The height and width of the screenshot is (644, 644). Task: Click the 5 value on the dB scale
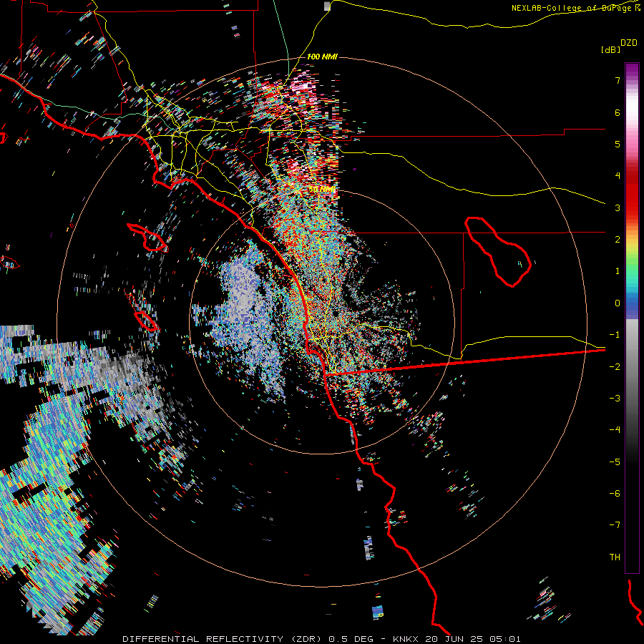click(x=618, y=144)
